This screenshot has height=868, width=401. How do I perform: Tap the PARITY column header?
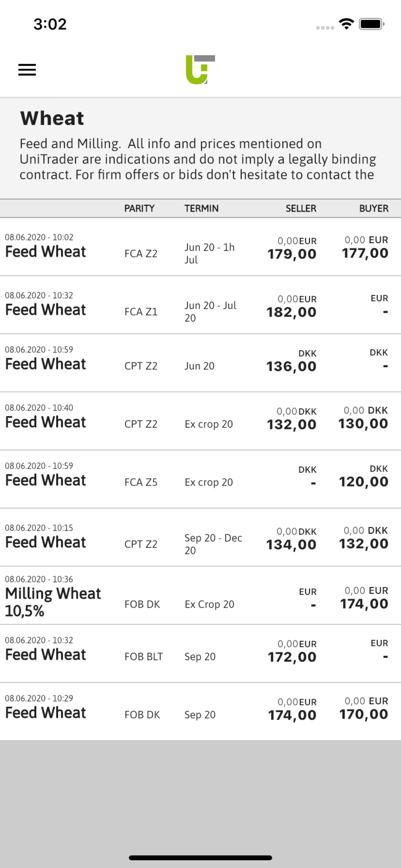pyautogui.click(x=139, y=209)
